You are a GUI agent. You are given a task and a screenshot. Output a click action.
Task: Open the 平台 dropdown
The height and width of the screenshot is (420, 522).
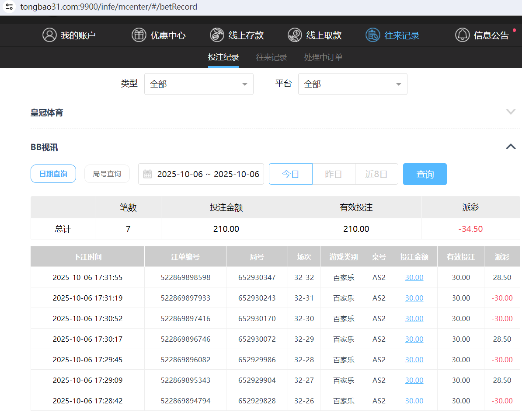point(352,84)
